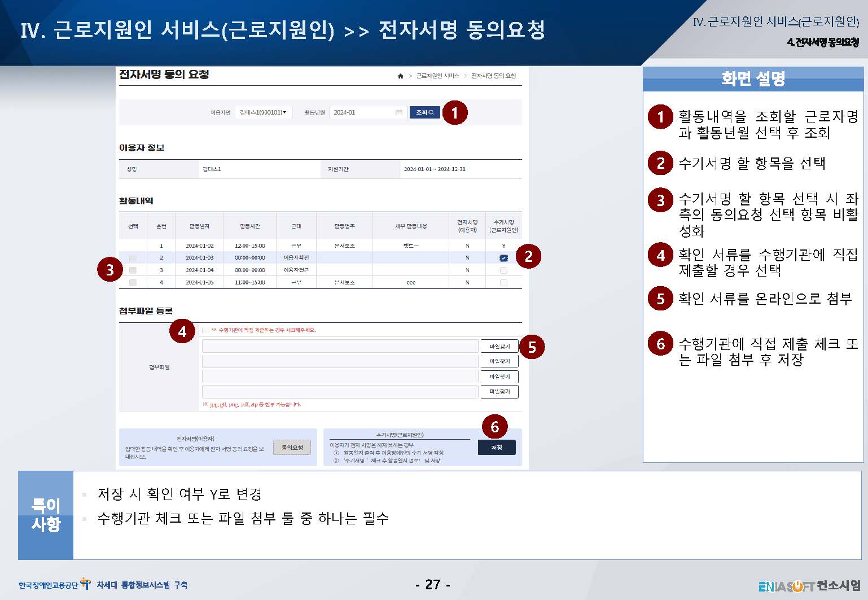The height and width of the screenshot is (600, 868).
Task: Check the 수기서명 checkbox in row 3
Action: coord(503,270)
